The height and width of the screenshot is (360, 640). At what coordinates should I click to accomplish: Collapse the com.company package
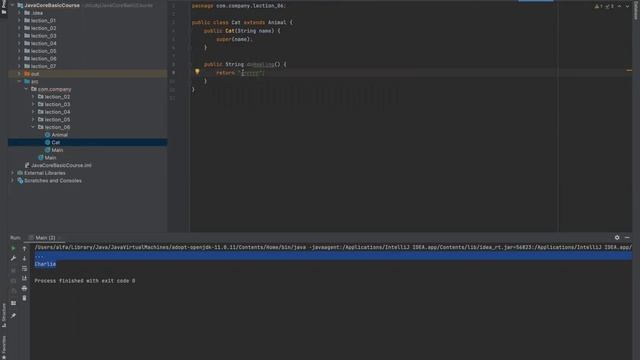click(26, 89)
